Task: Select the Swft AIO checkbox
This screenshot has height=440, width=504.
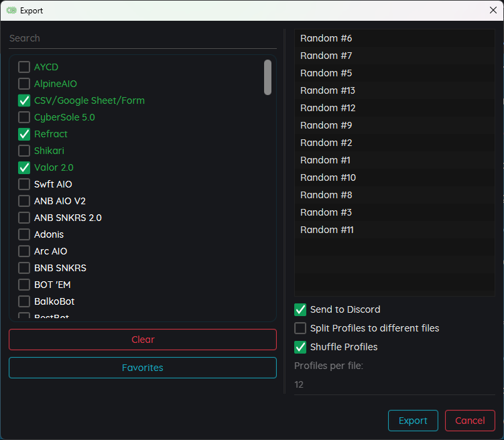Action: (x=24, y=184)
